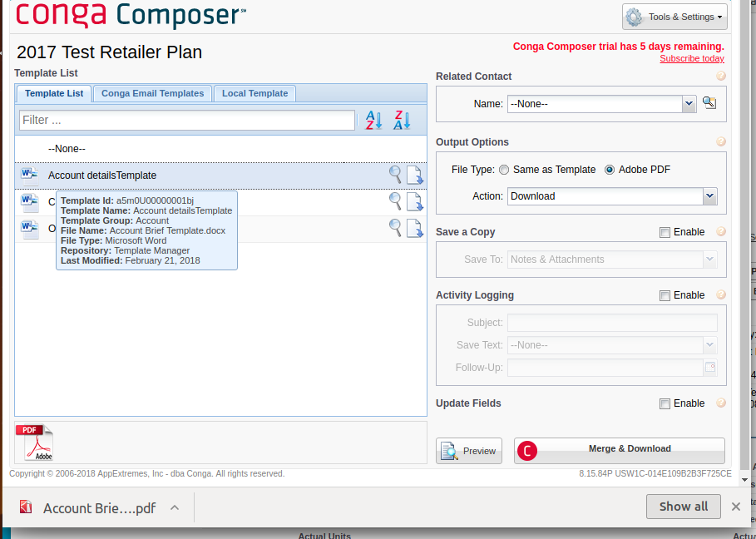Enable the Update Fields checkbox
The width and height of the screenshot is (756, 539).
pyautogui.click(x=665, y=403)
